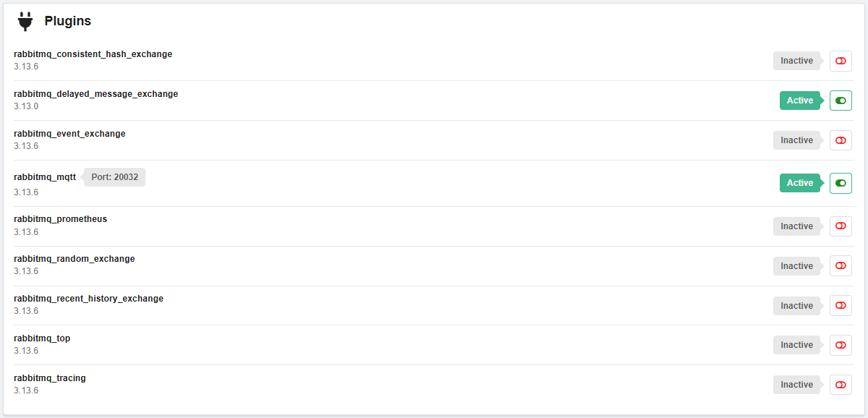This screenshot has width=868, height=418.
Task: Click the Inactive badge for rabbitmq_tracing
Action: pos(798,385)
